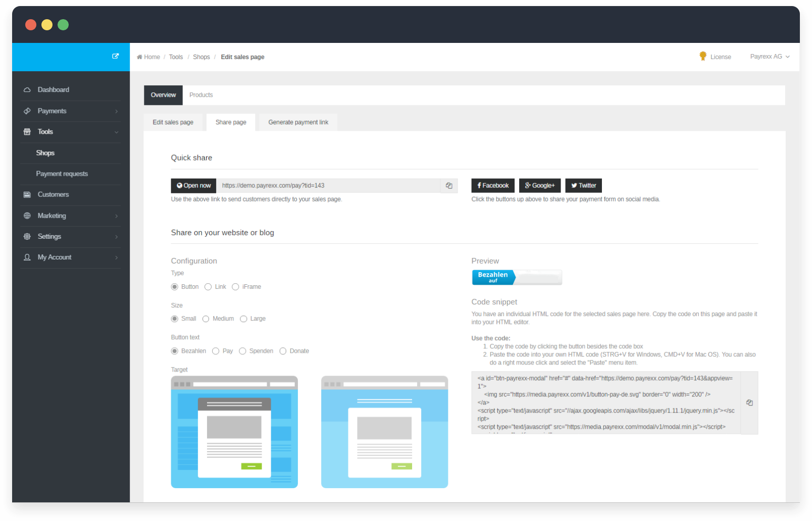Go to Tools in breadcrumb
The height and width of the screenshot is (521, 812).
pyautogui.click(x=176, y=57)
